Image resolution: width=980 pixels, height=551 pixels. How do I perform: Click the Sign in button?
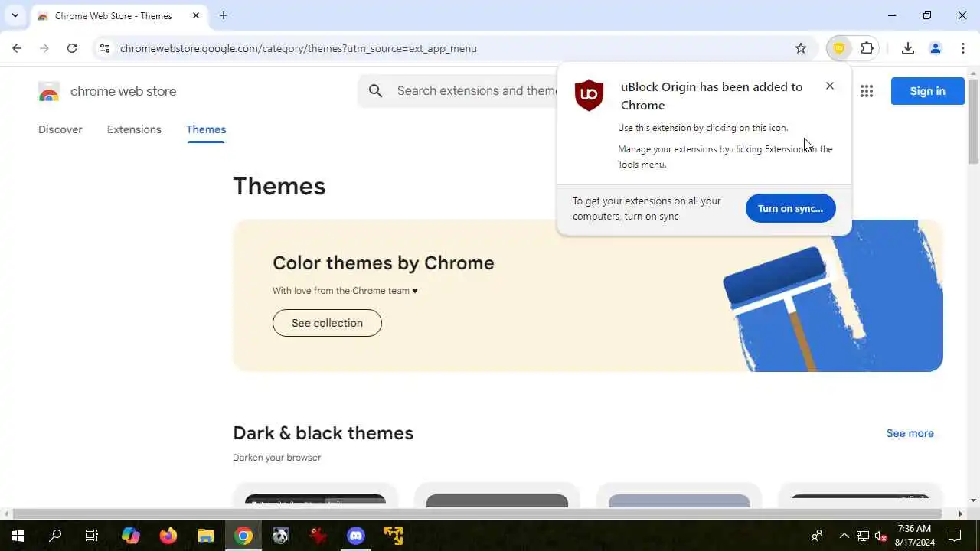point(927,91)
